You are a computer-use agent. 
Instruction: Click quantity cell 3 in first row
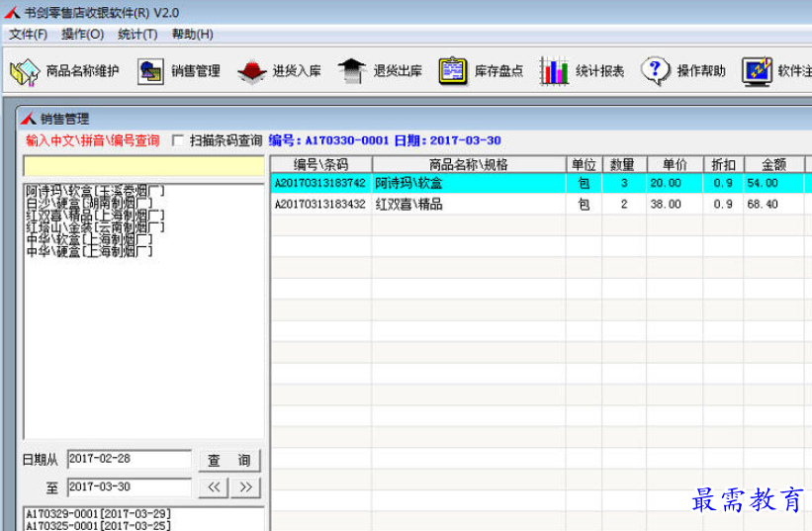[624, 183]
